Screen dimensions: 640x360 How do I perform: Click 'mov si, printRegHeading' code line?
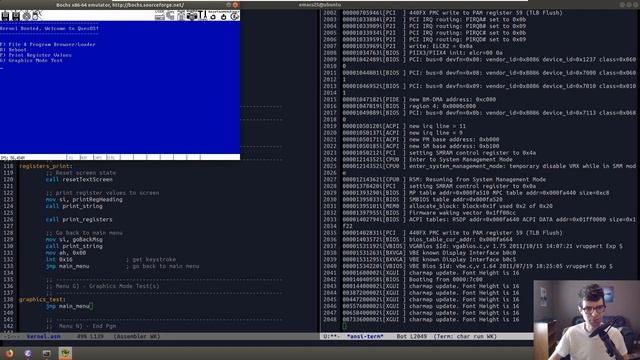tap(84, 200)
